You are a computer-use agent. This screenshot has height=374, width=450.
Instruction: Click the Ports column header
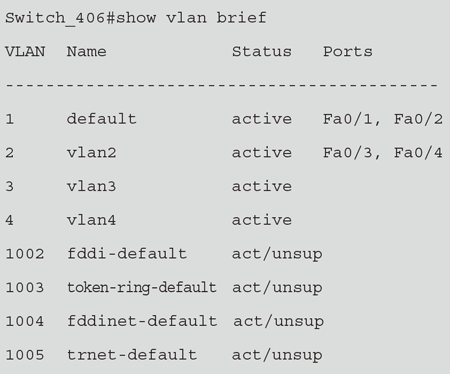coord(348,52)
